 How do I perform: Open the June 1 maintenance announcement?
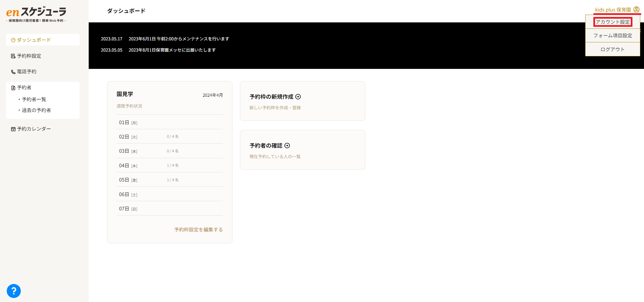click(179, 39)
